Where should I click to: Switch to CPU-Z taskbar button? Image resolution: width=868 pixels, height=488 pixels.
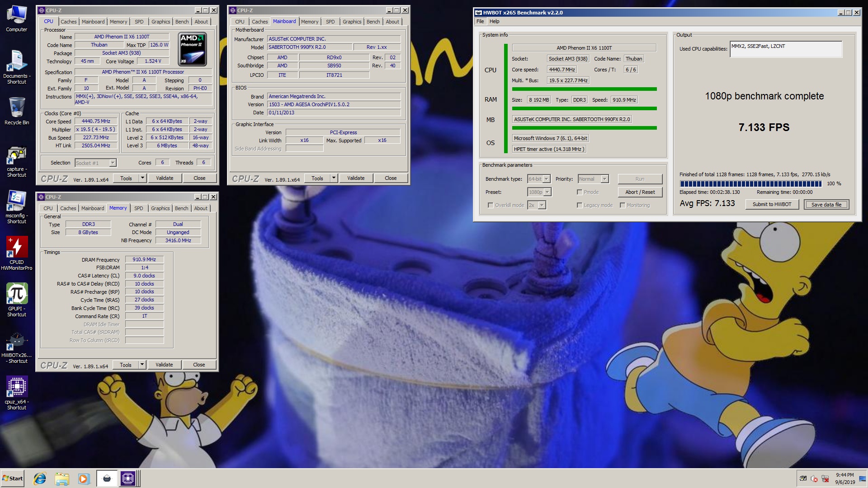(128, 479)
